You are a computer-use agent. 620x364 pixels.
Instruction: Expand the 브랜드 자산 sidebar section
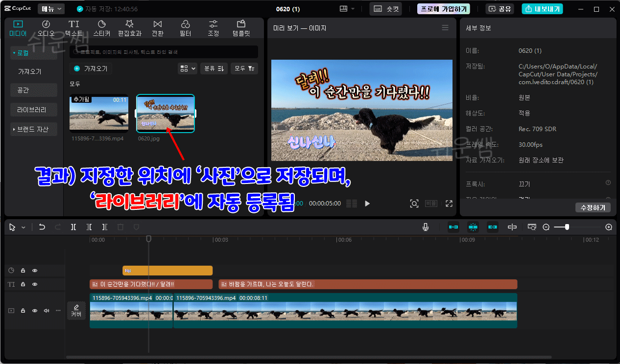click(34, 129)
